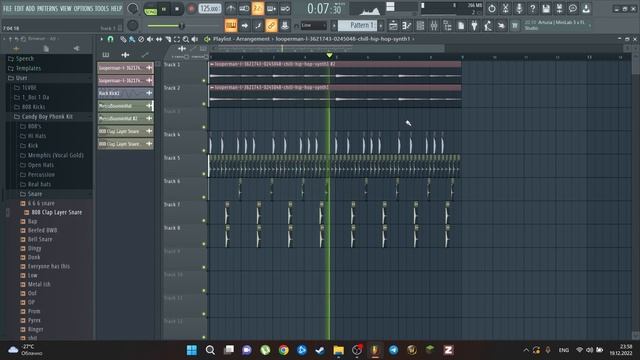Open the project info speech bubble icon

[573, 8]
